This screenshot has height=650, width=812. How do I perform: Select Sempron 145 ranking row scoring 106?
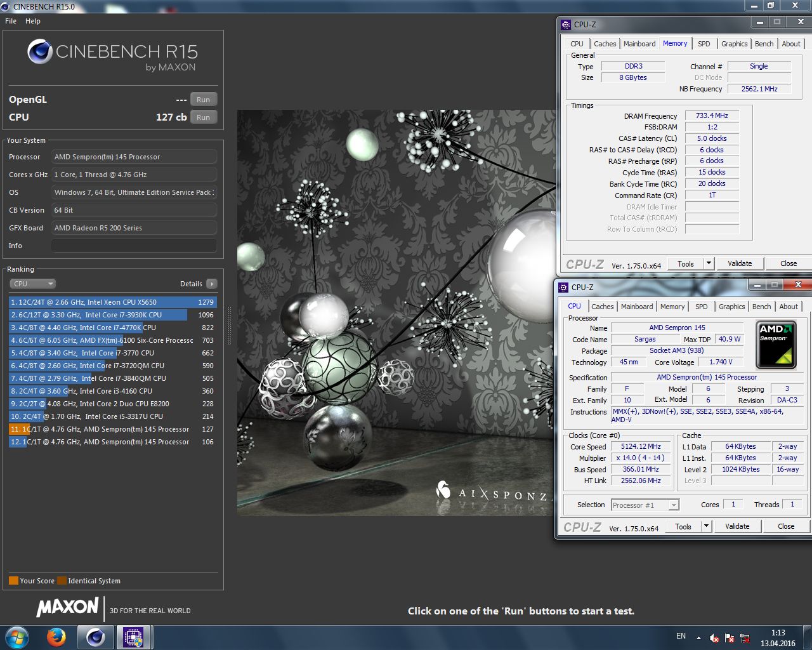point(113,442)
